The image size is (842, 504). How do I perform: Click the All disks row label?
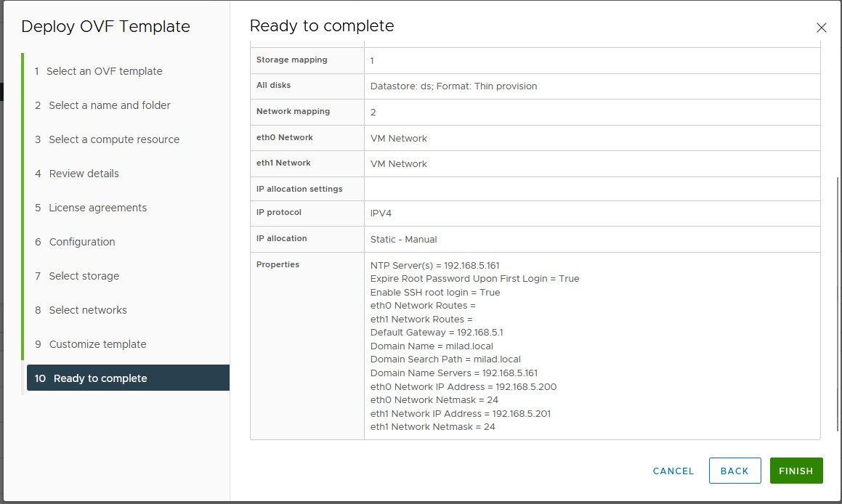coord(273,85)
